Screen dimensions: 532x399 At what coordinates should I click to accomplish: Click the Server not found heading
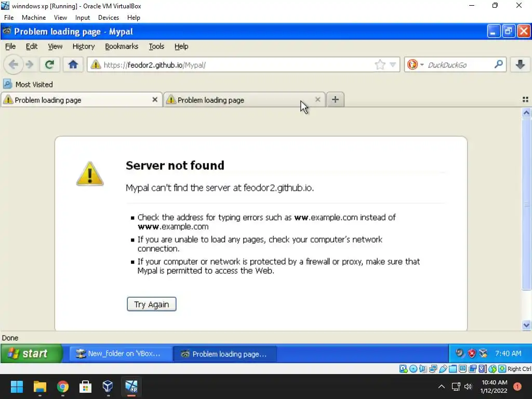click(175, 166)
